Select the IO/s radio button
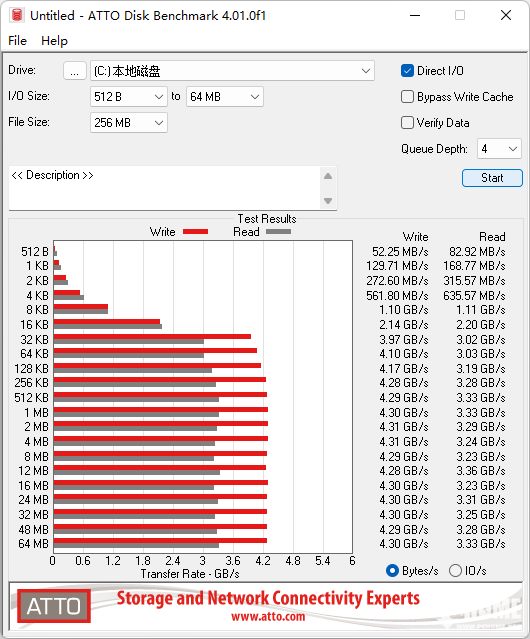The image size is (530, 639). point(455,571)
